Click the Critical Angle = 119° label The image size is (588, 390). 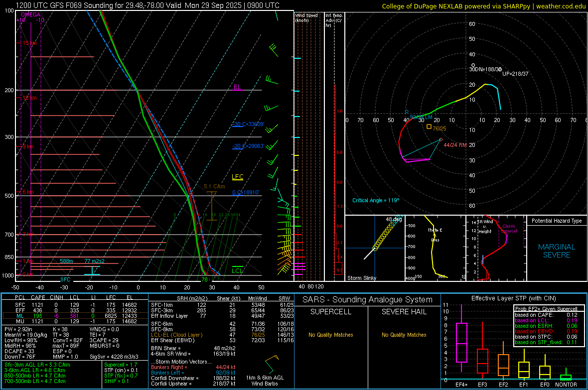(x=376, y=200)
